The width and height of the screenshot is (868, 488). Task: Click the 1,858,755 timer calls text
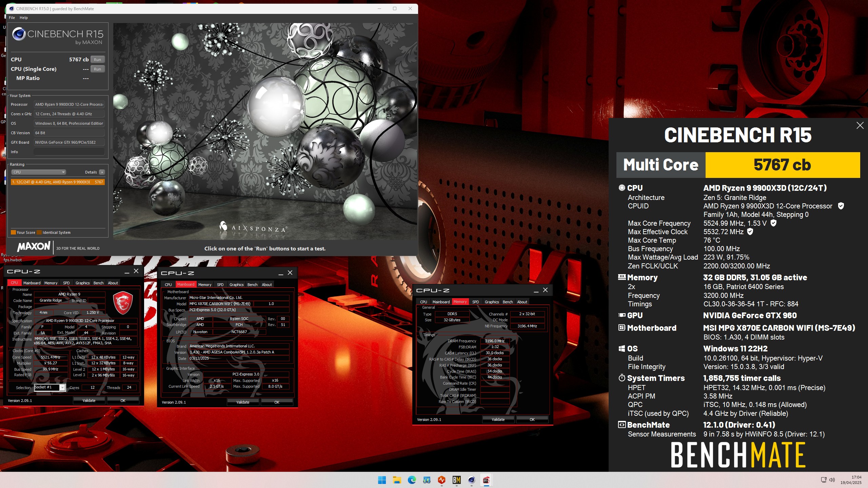coord(742,378)
